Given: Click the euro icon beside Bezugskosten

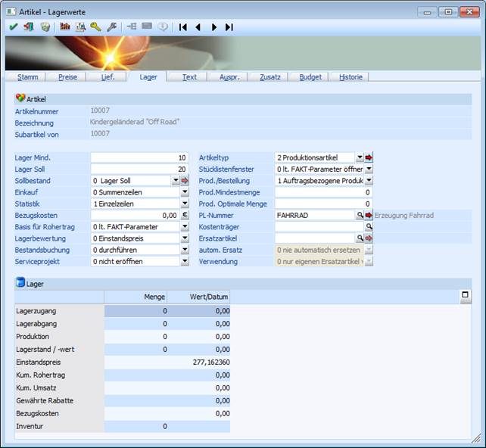Looking at the screenshot, I should [185, 216].
